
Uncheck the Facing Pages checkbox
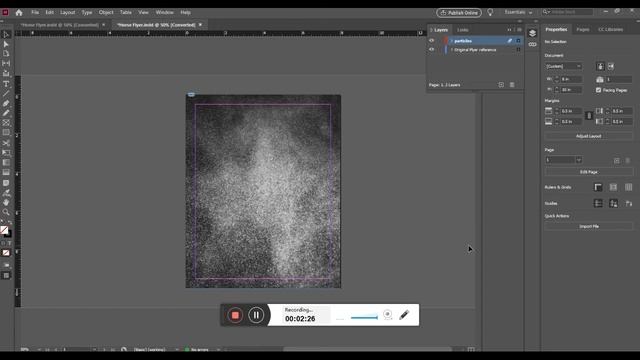click(x=598, y=90)
